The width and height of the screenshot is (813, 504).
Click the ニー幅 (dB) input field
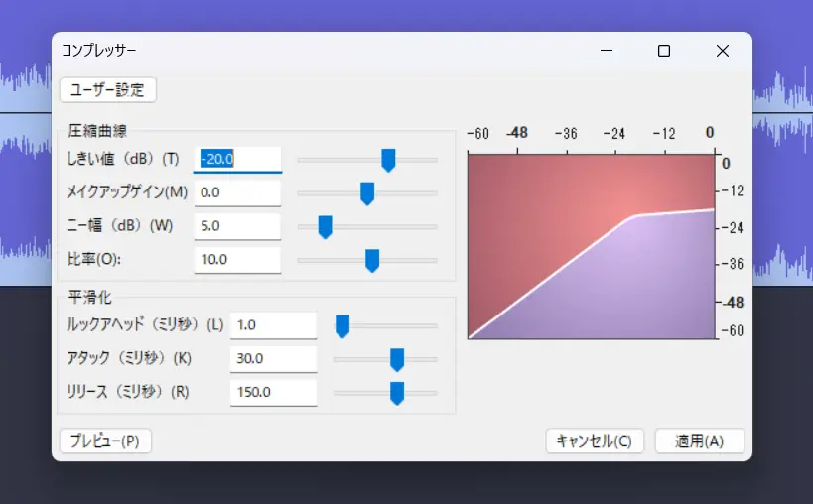[238, 226]
